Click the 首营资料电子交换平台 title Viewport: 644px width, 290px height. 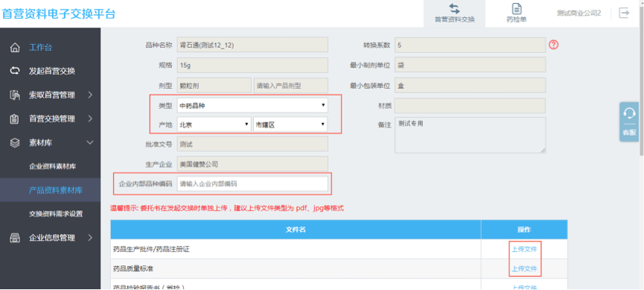[x=59, y=13]
